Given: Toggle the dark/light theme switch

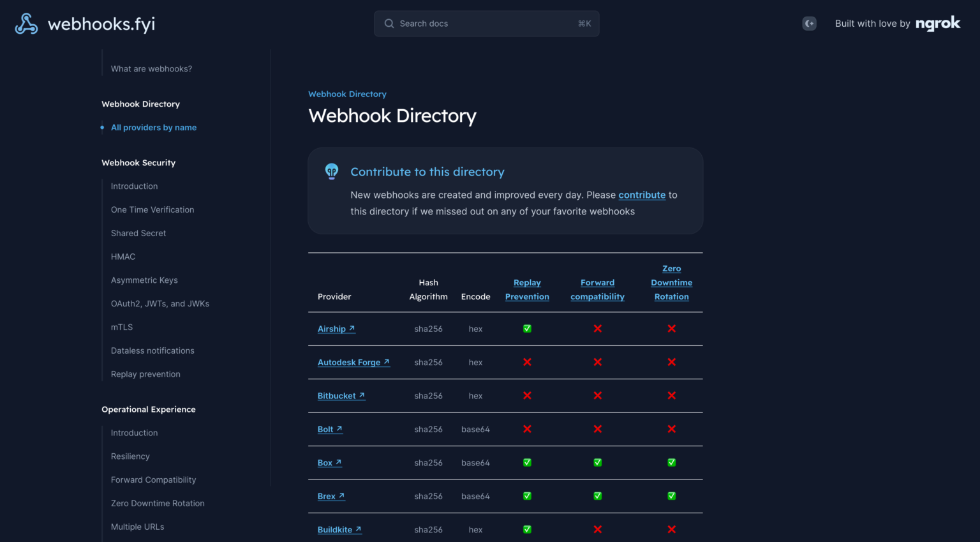Looking at the screenshot, I should point(809,23).
